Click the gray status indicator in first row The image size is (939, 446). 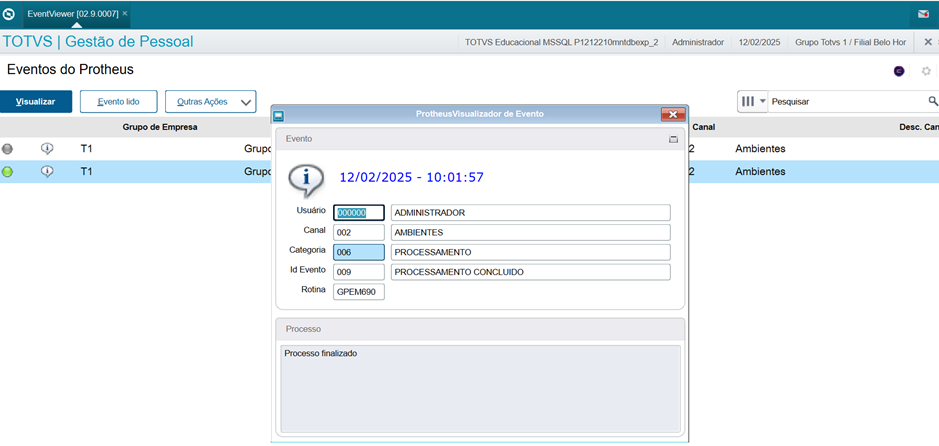pyautogui.click(x=7, y=148)
